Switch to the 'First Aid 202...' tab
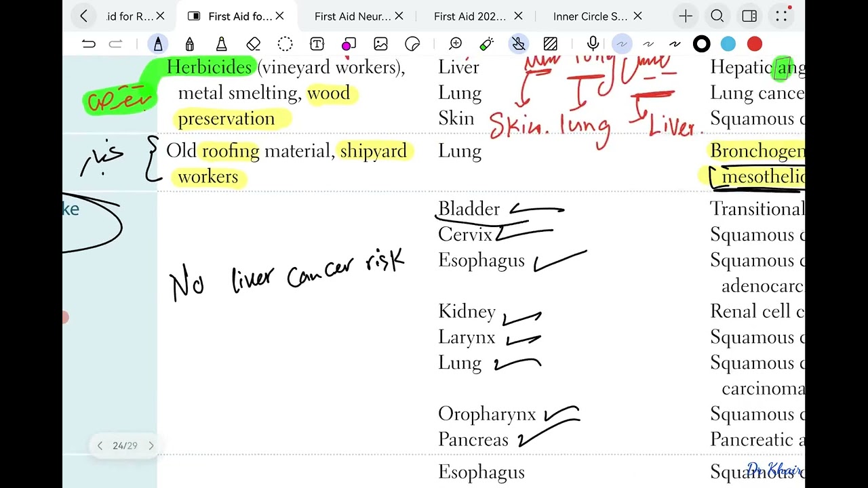The image size is (868, 488). pos(470,16)
